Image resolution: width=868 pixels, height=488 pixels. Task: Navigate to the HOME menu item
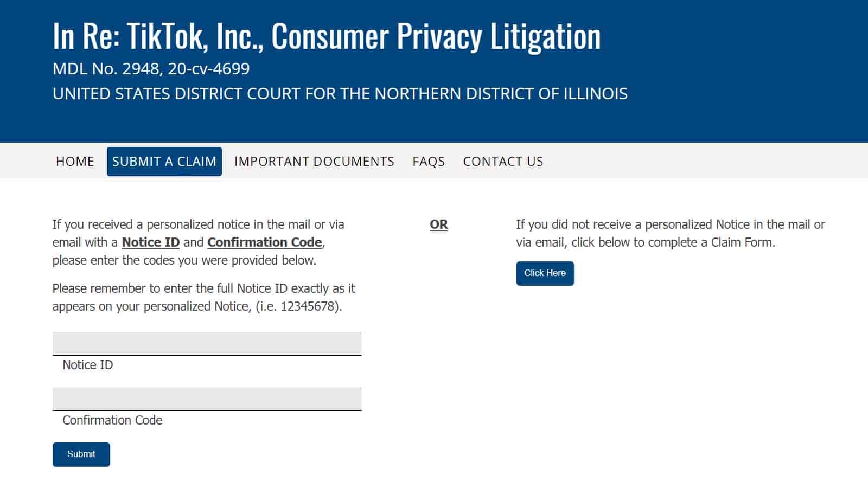[74, 161]
